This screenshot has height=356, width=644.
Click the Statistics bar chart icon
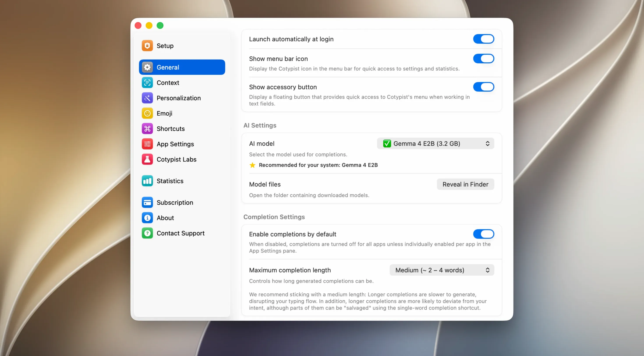(x=147, y=181)
